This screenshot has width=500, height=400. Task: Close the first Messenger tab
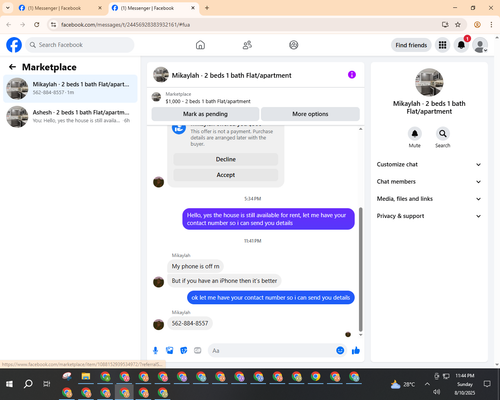coord(100,8)
